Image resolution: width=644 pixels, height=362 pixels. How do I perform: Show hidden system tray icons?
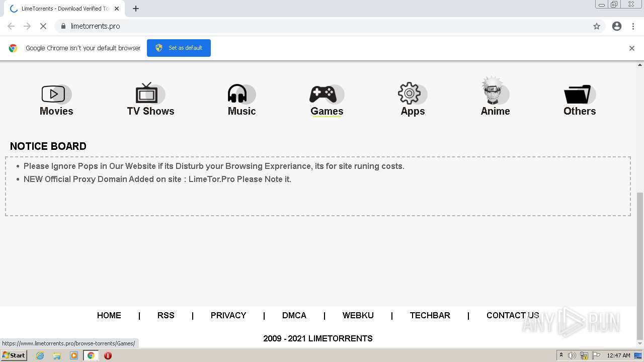point(561,355)
